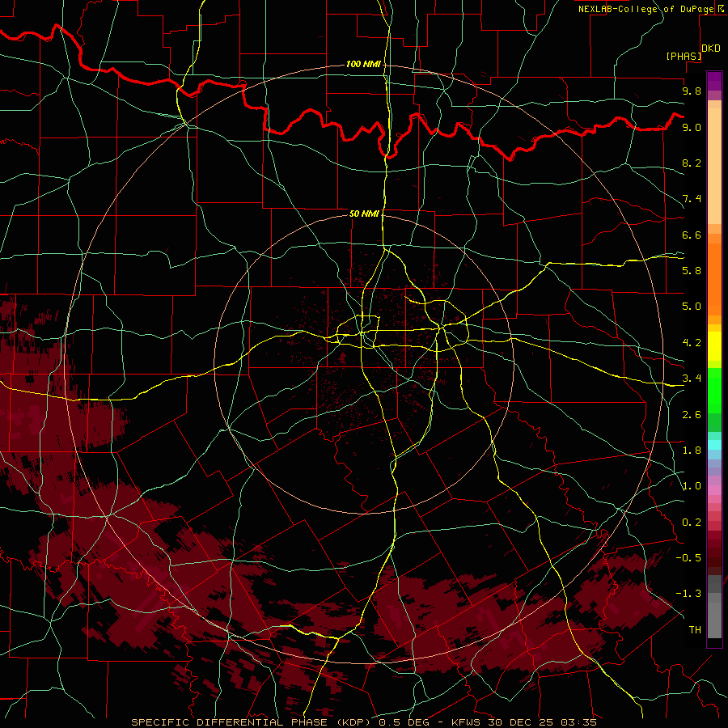The width and height of the screenshot is (728, 728).
Task: Click the 3.4 value on the color scale
Action: pyautogui.click(x=692, y=379)
